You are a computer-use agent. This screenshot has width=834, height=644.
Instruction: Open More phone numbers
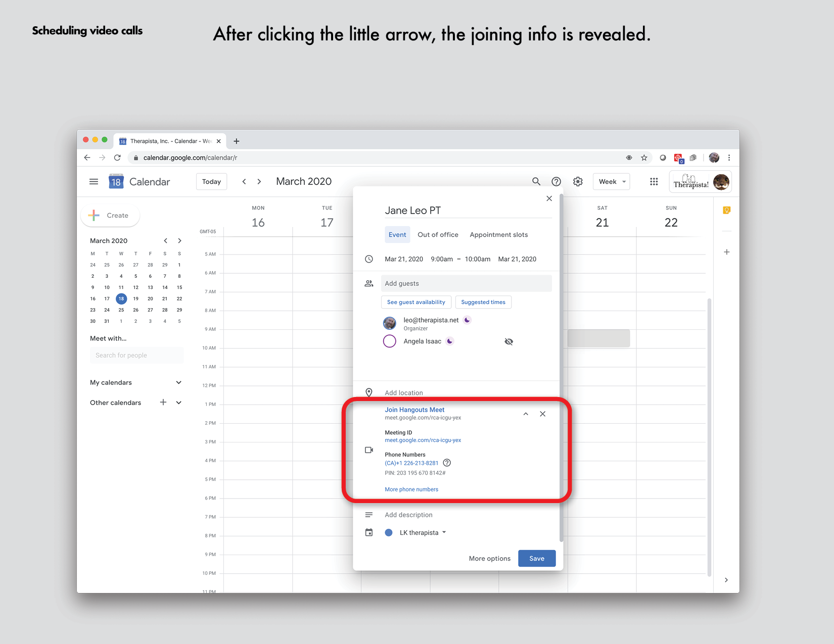(411, 489)
